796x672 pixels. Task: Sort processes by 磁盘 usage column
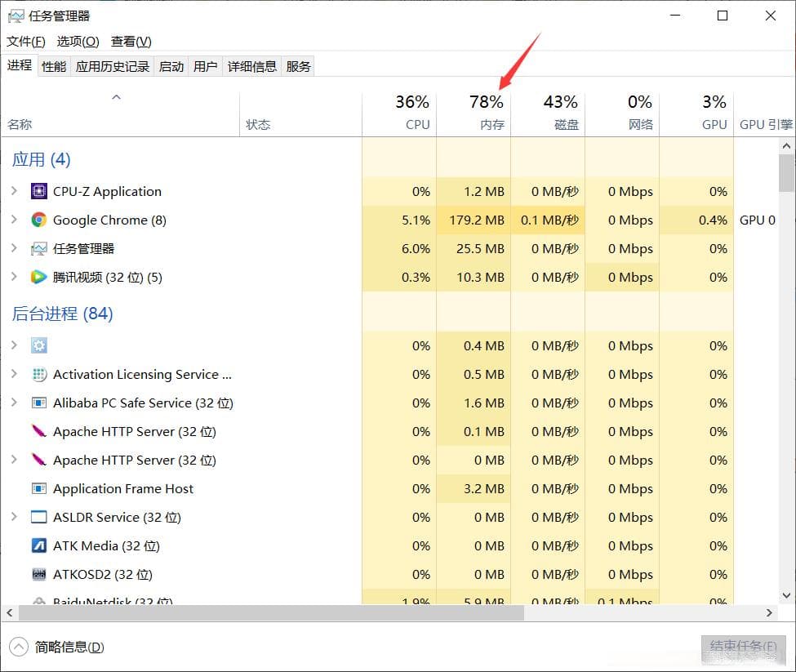548,114
